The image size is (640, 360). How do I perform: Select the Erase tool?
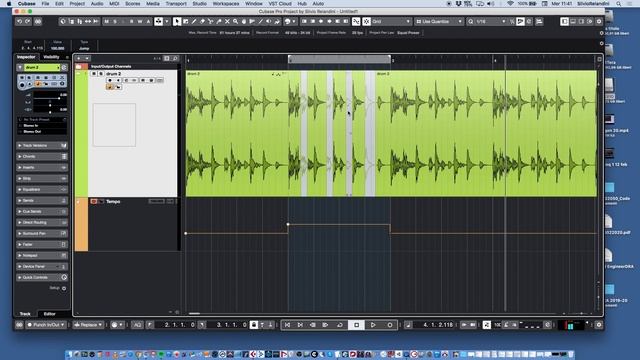point(202,21)
